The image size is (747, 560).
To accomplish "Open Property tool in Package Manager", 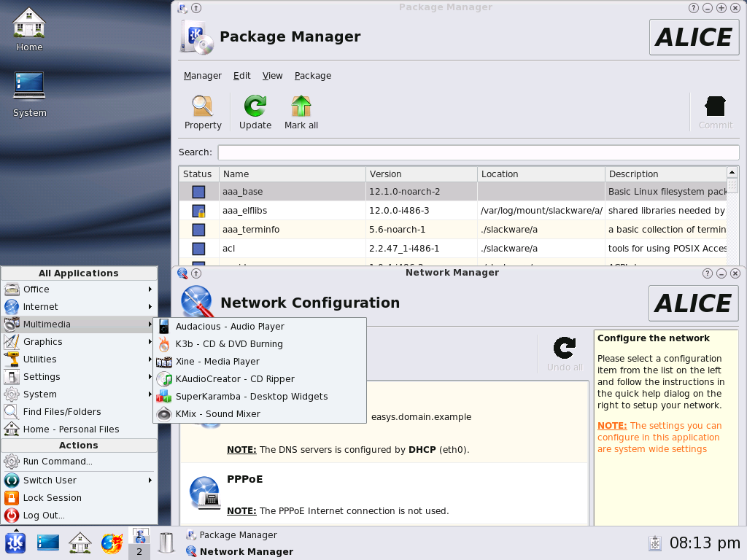I will tap(203, 113).
